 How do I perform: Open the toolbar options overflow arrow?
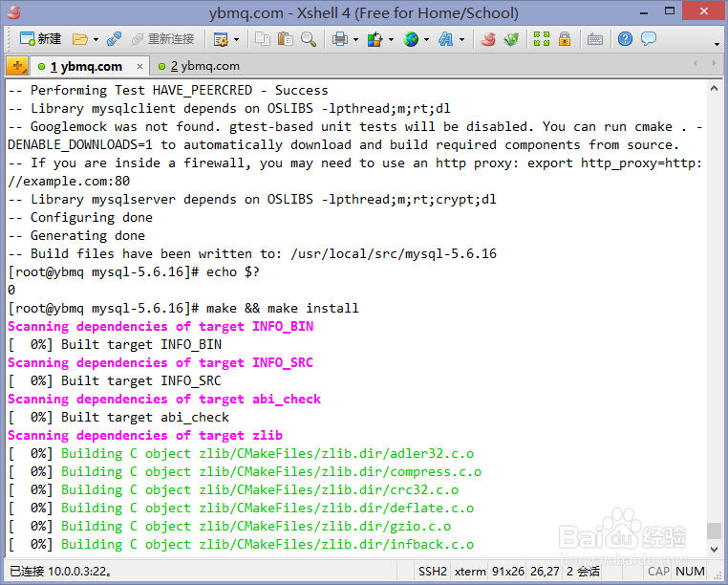717,44
